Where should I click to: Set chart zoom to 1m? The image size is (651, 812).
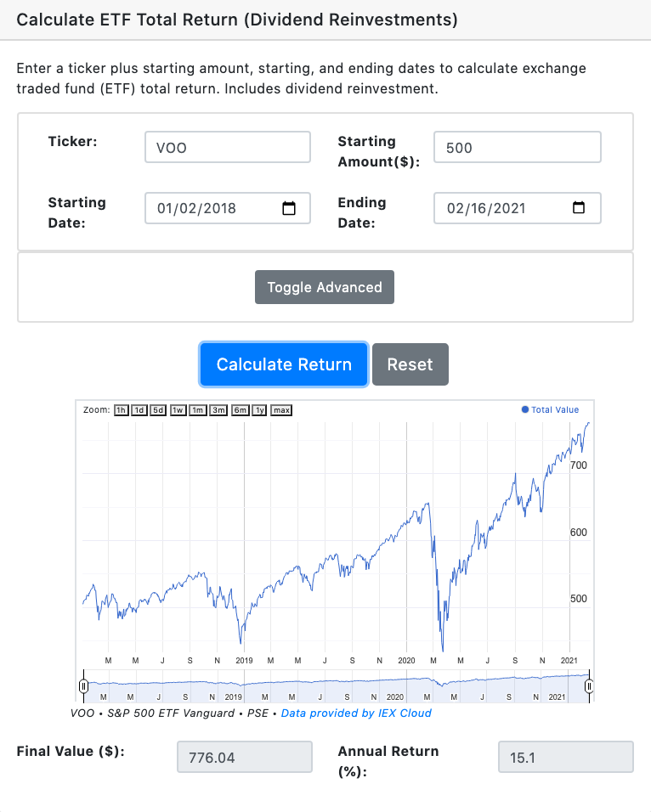197,410
